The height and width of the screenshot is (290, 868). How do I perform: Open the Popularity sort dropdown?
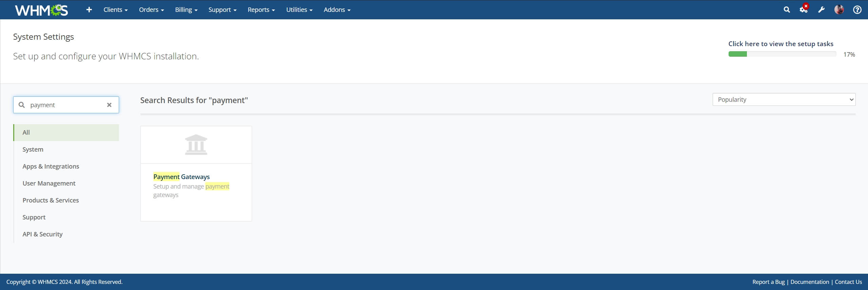coord(784,99)
